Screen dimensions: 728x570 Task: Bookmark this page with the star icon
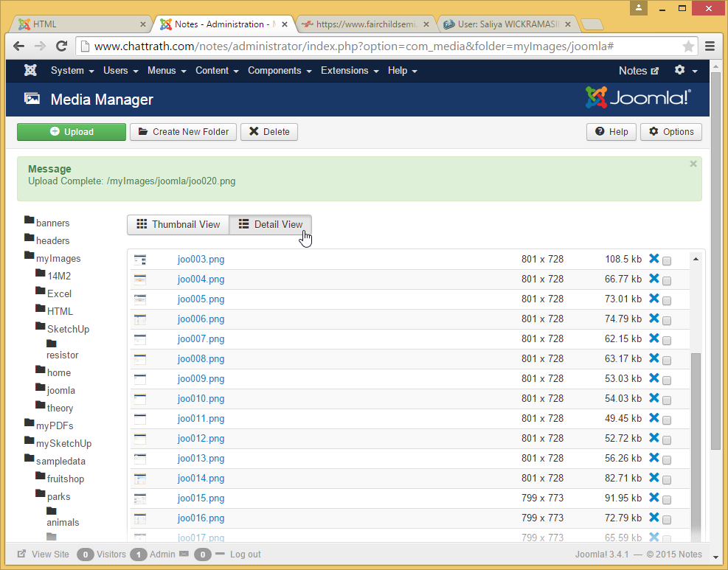pyautogui.click(x=688, y=46)
